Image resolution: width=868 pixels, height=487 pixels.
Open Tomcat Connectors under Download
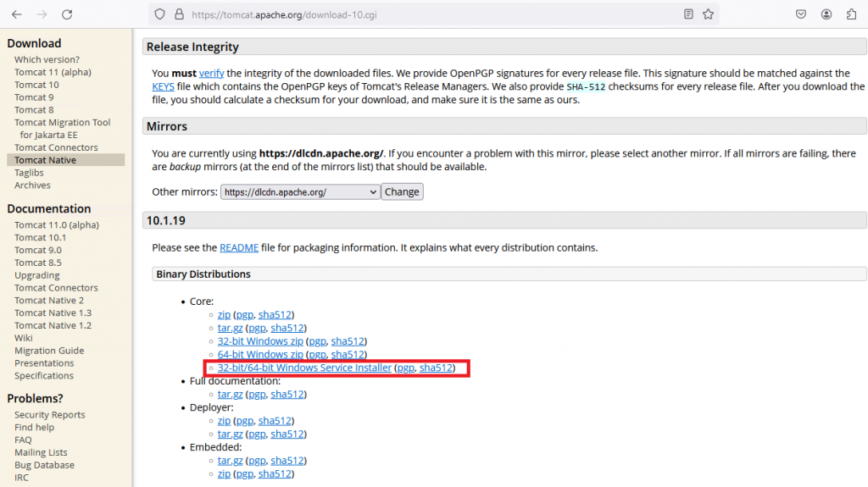click(x=56, y=147)
